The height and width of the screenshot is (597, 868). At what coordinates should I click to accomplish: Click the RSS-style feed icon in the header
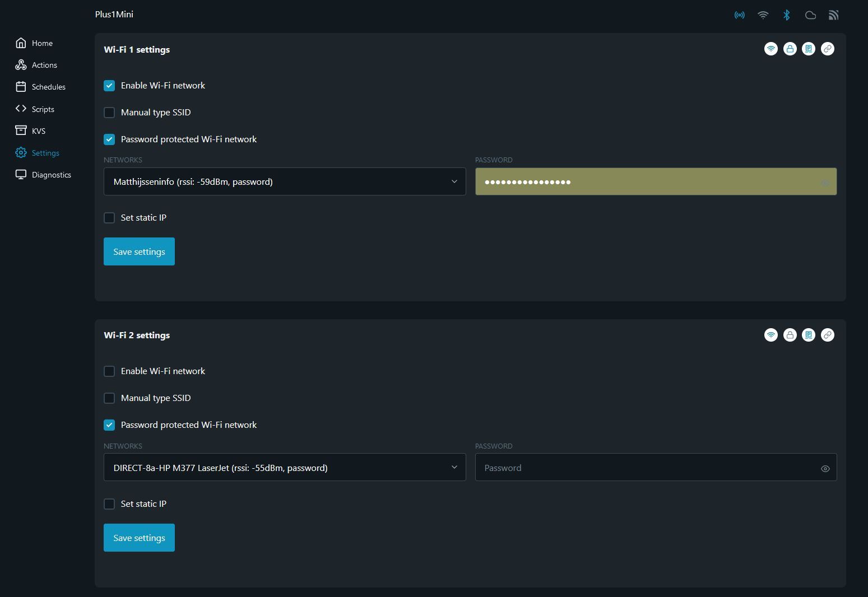pyautogui.click(x=834, y=15)
